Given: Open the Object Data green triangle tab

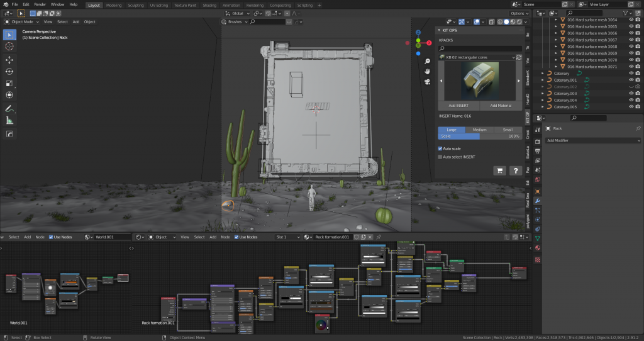Looking at the screenshot, I should [537, 238].
